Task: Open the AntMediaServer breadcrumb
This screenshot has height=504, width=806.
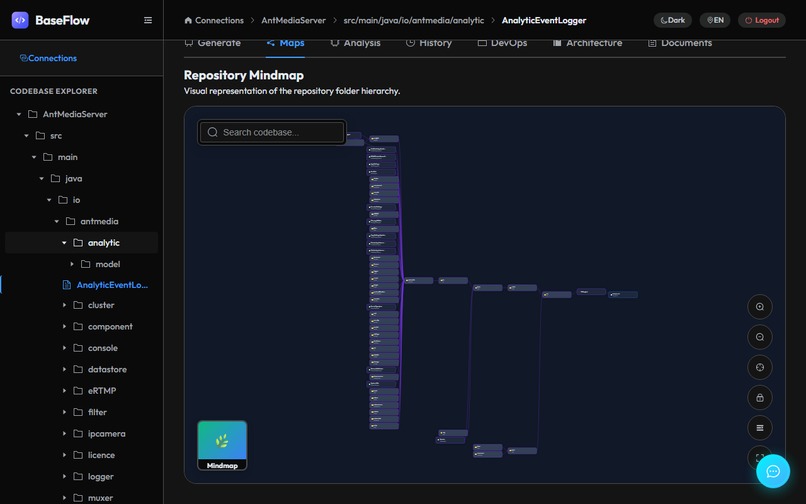Action: [294, 20]
